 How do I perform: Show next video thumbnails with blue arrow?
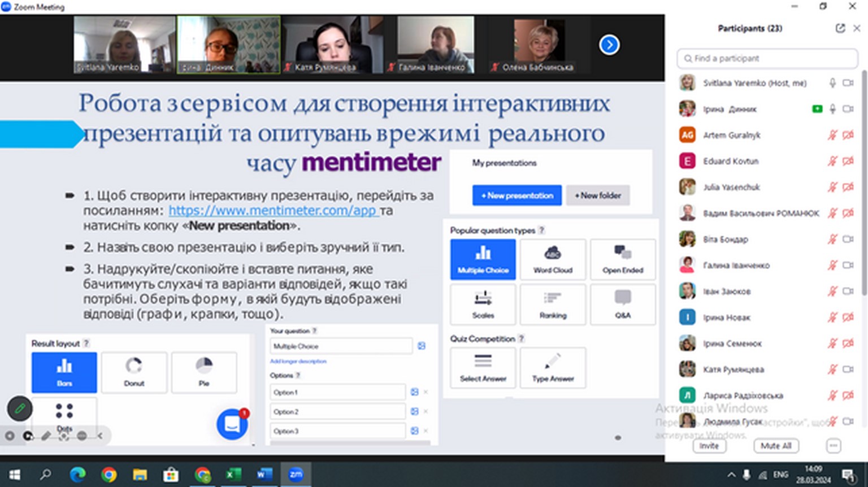tap(609, 45)
